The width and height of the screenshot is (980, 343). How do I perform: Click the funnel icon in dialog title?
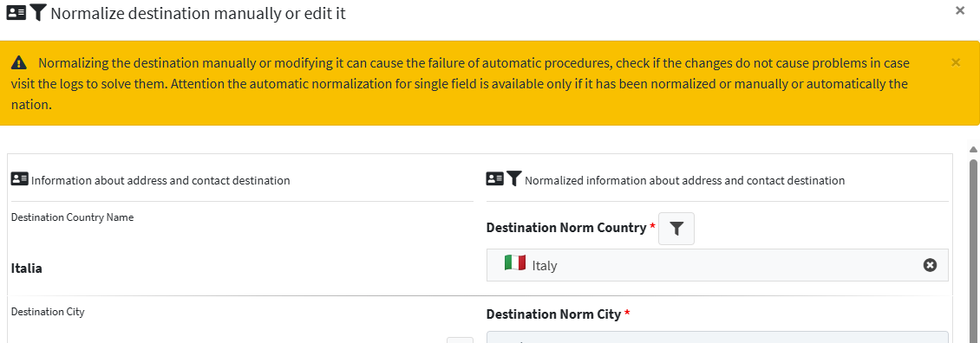pos(37,12)
